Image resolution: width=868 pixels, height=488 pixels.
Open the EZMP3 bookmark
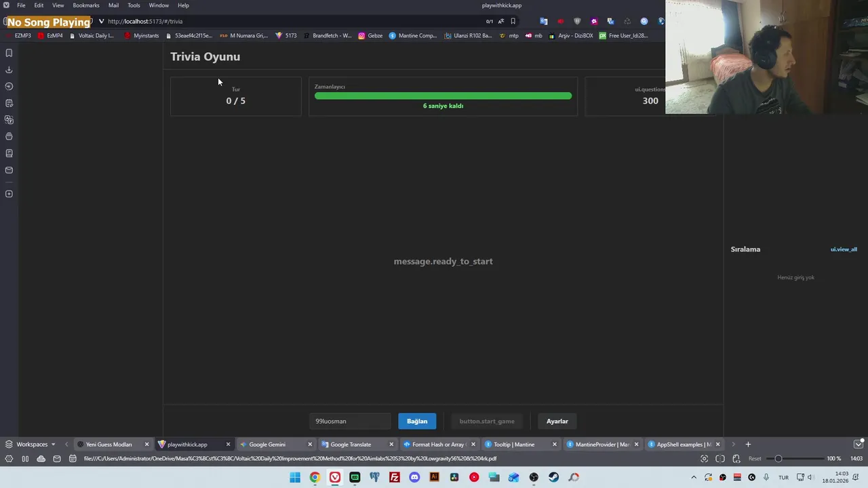pyautogui.click(x=19, y=36)
